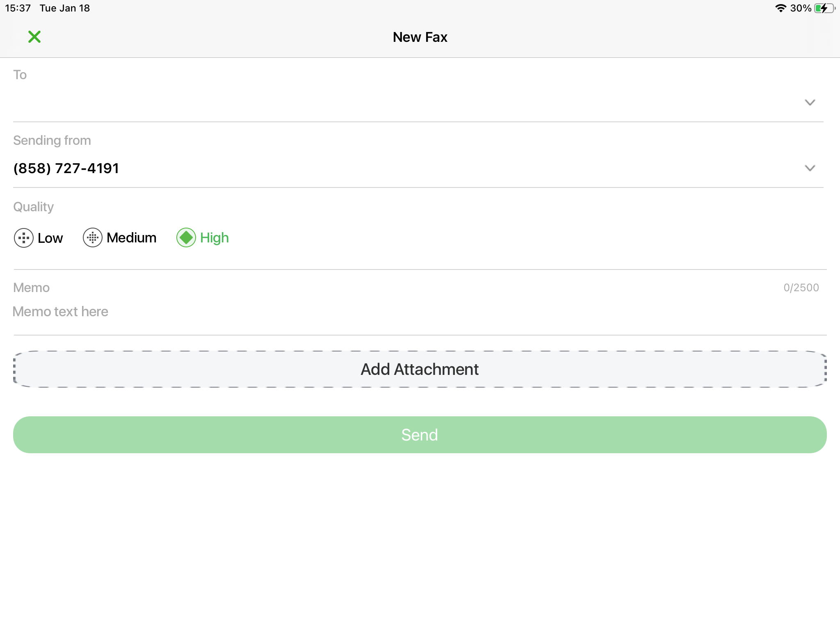The width and height of the screenshot is (840, 630).
Task: Expand the Sending from chevron
Action: 810,168
